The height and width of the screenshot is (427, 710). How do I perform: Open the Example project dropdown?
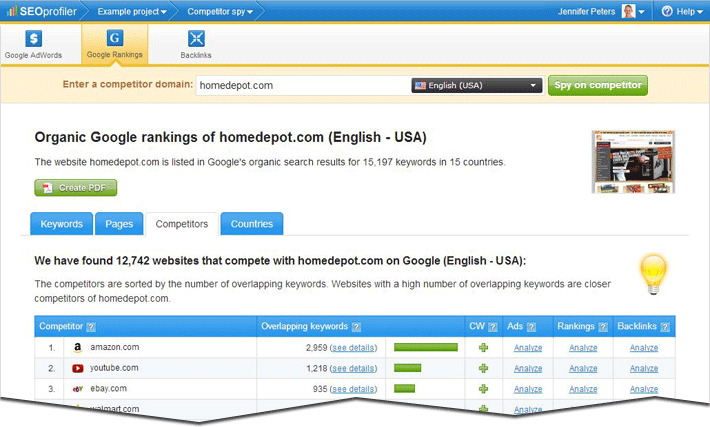132,11
